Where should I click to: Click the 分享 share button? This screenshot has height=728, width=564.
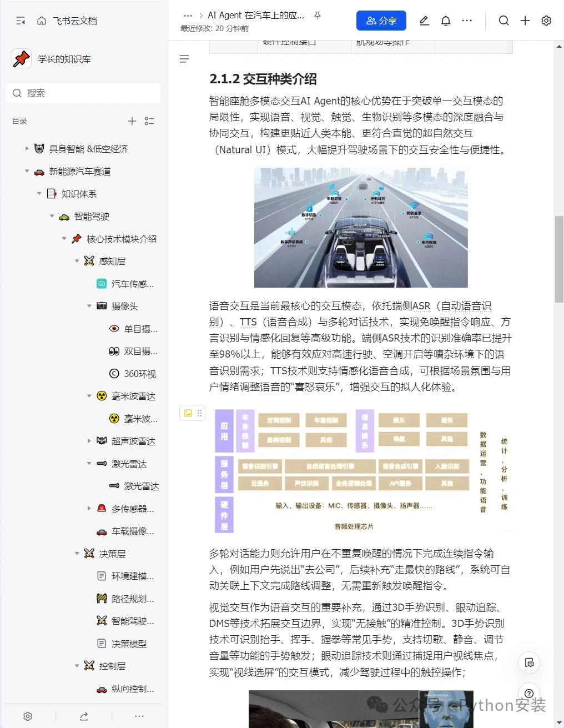381,21
